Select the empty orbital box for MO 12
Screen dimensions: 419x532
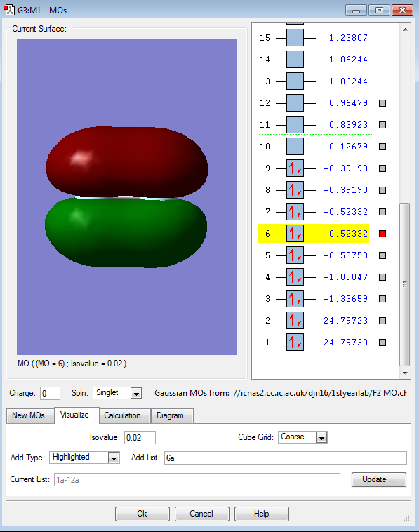pyautogui.click(x=295, y=103)
